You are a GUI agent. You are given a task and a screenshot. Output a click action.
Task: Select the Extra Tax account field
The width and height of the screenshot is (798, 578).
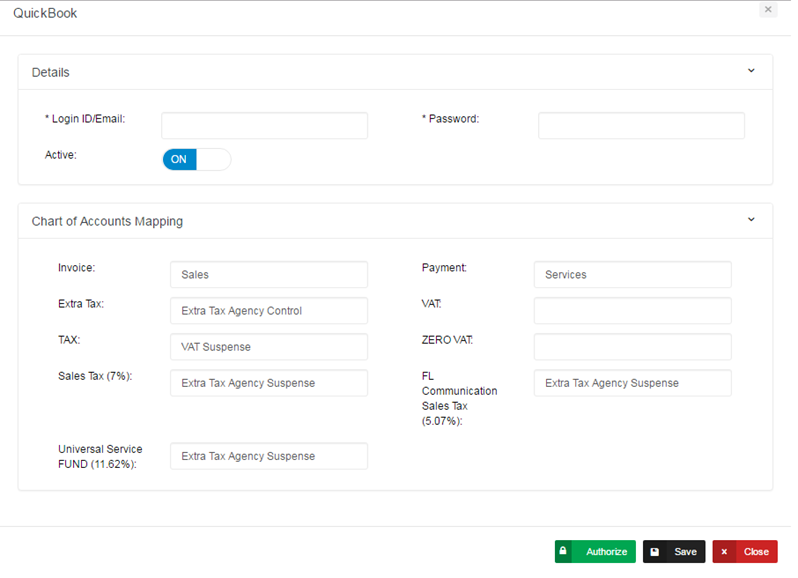[268, 310]
